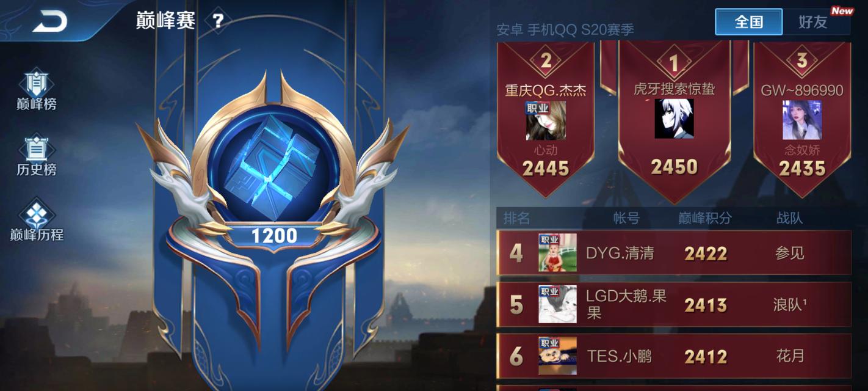Click the 1200 score banner
Image resolution: width=868 pixels, height=391 pixels.
(x=274, y=236)
